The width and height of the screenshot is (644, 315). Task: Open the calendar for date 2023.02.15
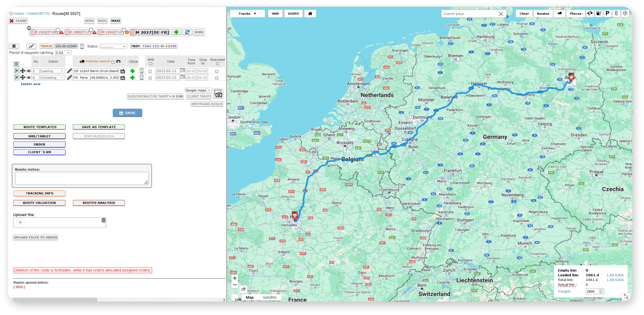point(182,77)
